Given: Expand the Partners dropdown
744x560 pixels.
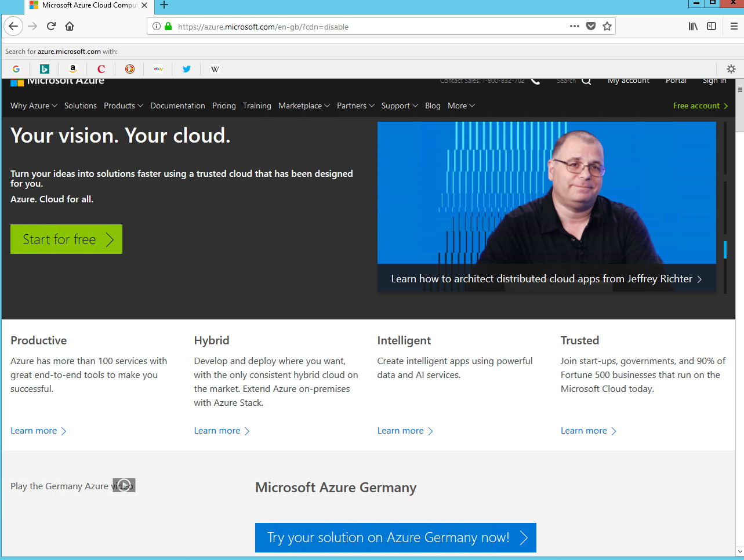Looking at the screenshot, I should pos(355,106).
